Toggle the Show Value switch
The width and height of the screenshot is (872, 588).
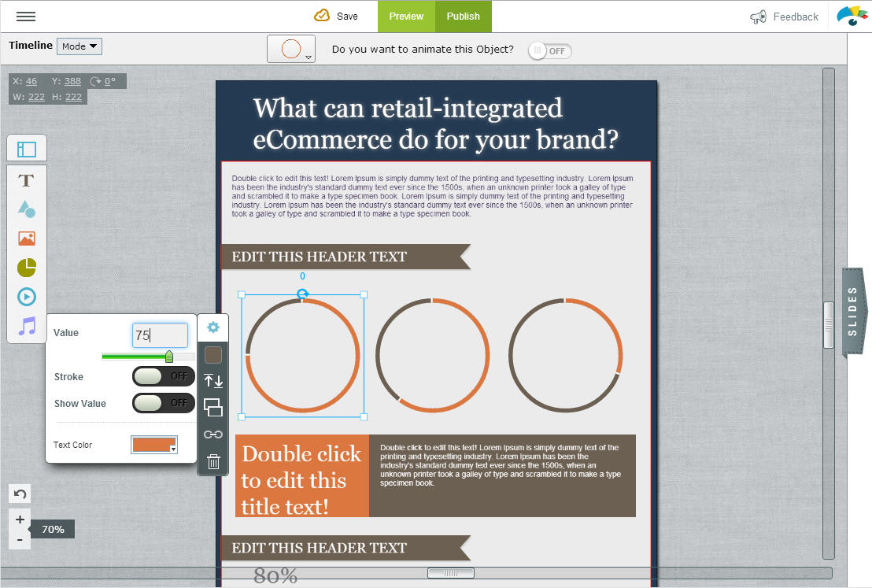163,403
